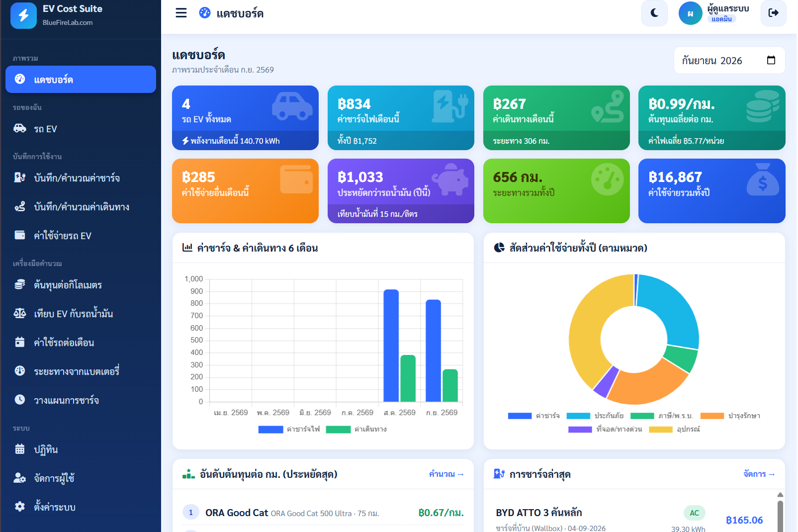Viewport: 798px width, 532px height.
Task: Click the จัดการผู้ใช้ users icon
Action: [x=20, y=478]
